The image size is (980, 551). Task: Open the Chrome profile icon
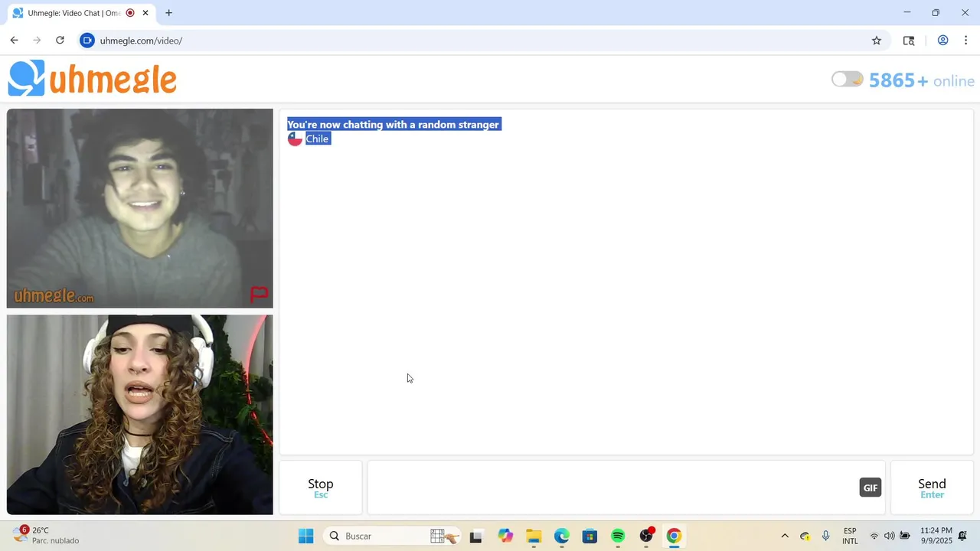click(943, 41)
